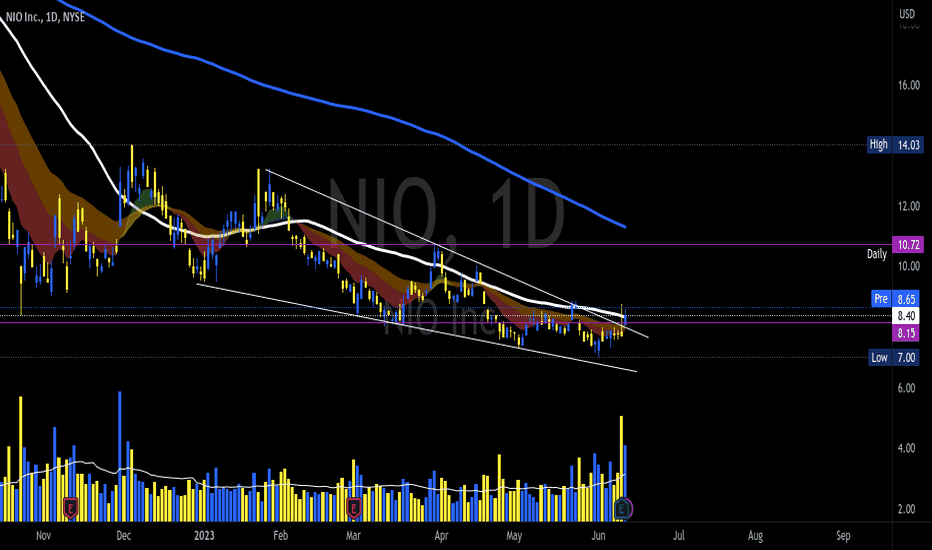
Task: Click the Pre 8.65 pre-market price label
Action: pos(897,299)
